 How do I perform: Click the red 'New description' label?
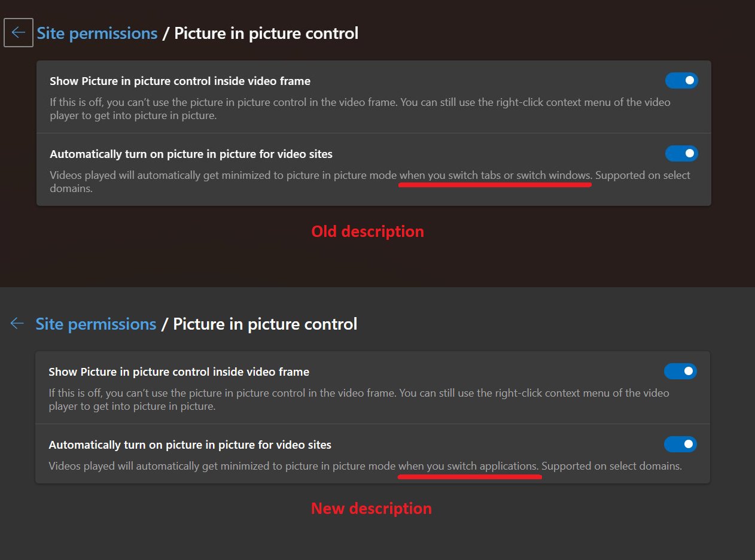point(371,509)
